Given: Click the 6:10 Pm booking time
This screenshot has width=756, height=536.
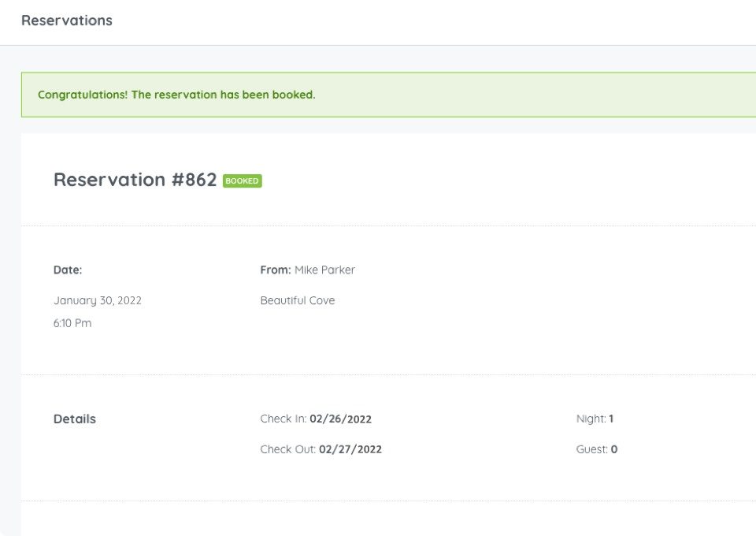Looking at the screenshot, I should pyautogui.click(x=72, y=323).
